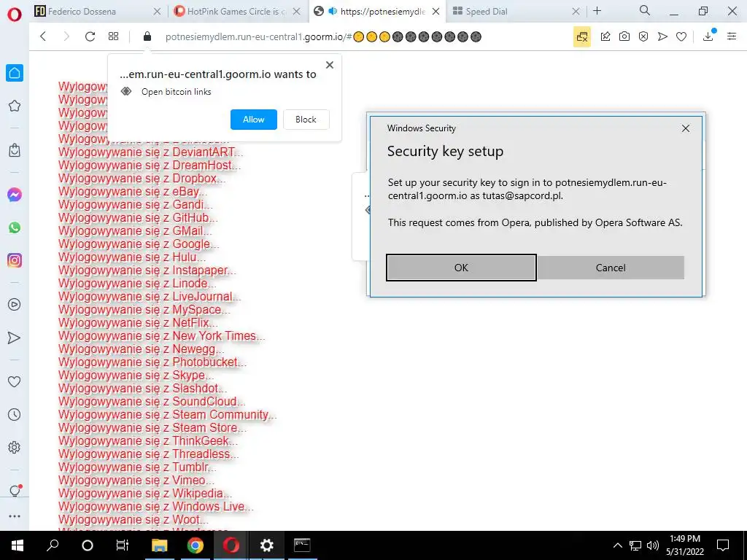Open a new tab
This screenshot has width=747, height=560.
click(x=597, y=11)
